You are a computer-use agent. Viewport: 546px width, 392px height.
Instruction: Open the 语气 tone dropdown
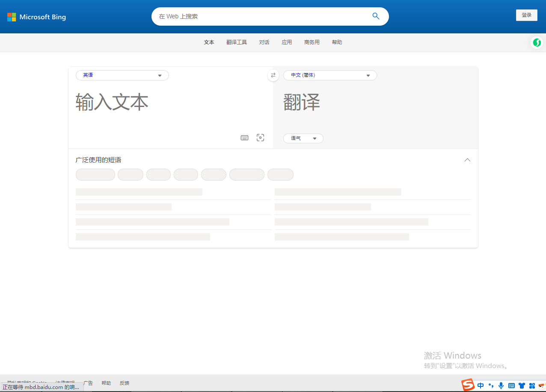point(303,138)
